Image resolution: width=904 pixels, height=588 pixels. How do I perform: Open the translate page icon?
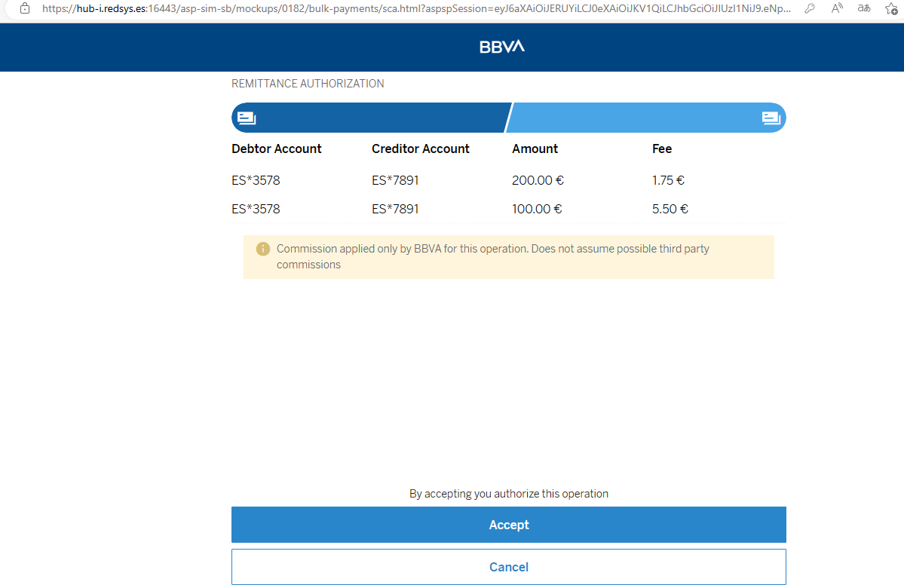[864, 8]
